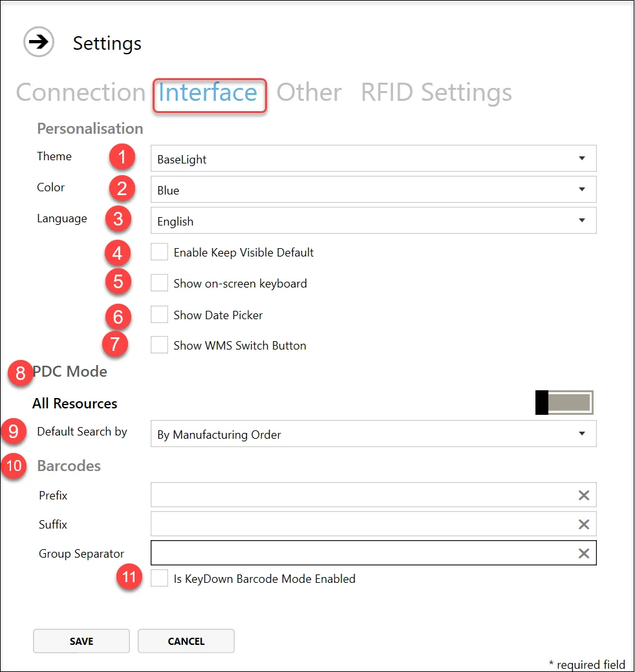Expand the Default Search by dropdown
The image size is (635, 672).
(373, 434)
